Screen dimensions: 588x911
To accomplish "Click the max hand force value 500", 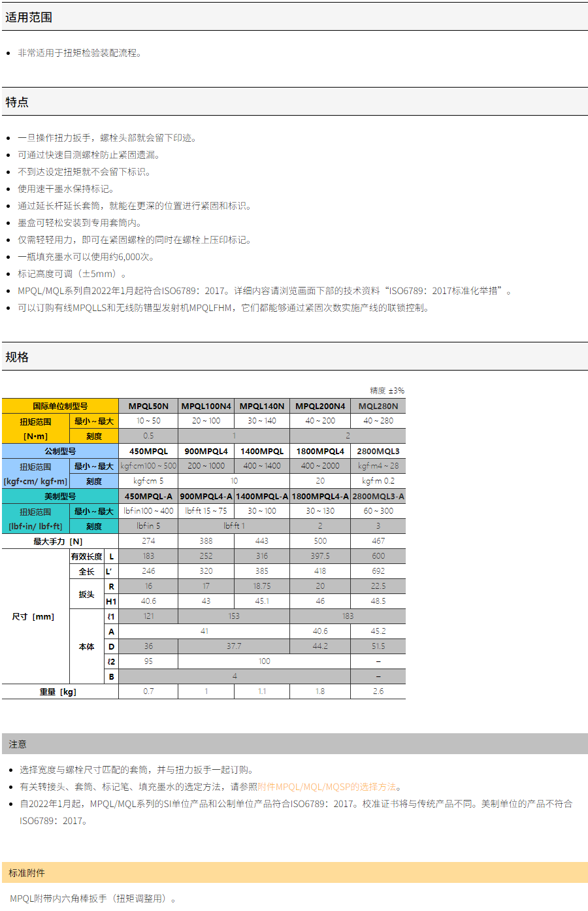I will click(320, 541).
